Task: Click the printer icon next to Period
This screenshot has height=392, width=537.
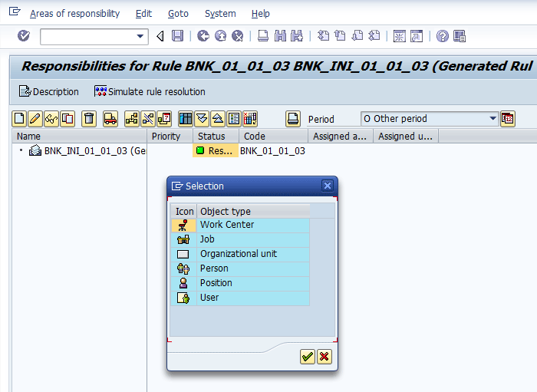Action: [293, 119]
